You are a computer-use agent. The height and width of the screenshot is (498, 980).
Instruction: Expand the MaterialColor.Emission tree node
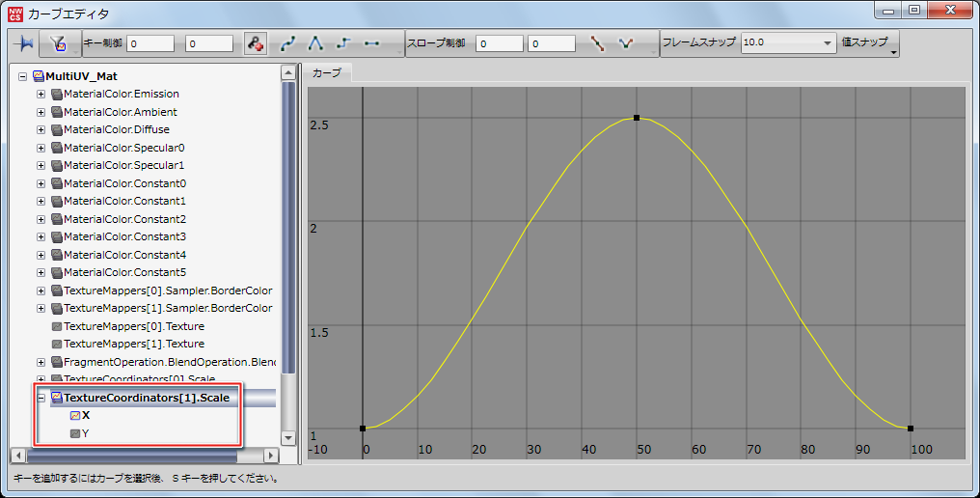[41, 95]
